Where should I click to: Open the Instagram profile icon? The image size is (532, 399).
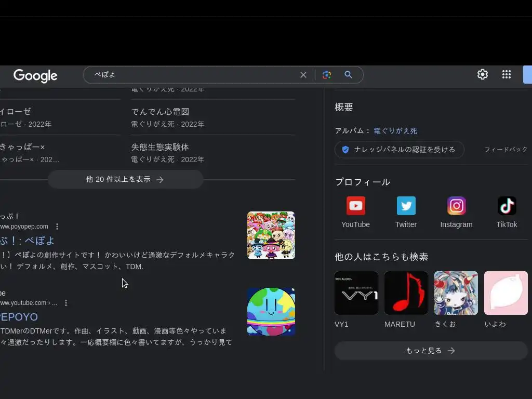pyautogui.click(x=456, y=206)
